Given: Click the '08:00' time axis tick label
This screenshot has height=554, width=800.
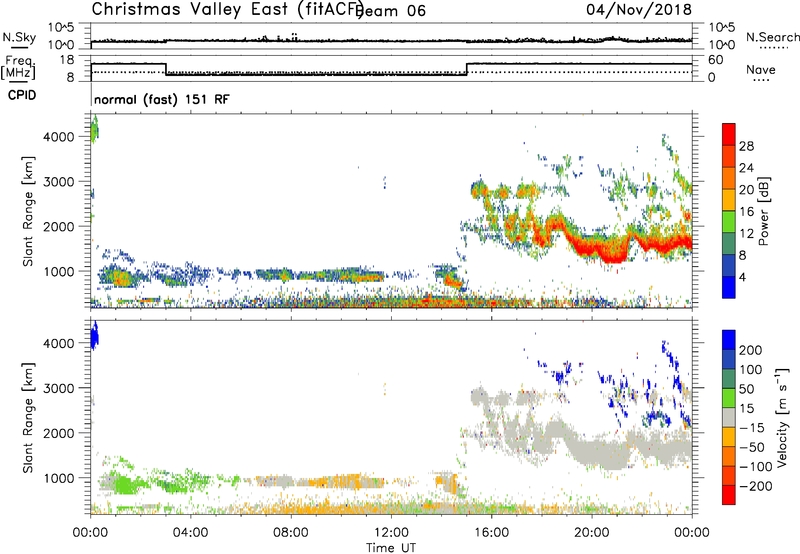Looking at the screenshot, I should [291, 533].
